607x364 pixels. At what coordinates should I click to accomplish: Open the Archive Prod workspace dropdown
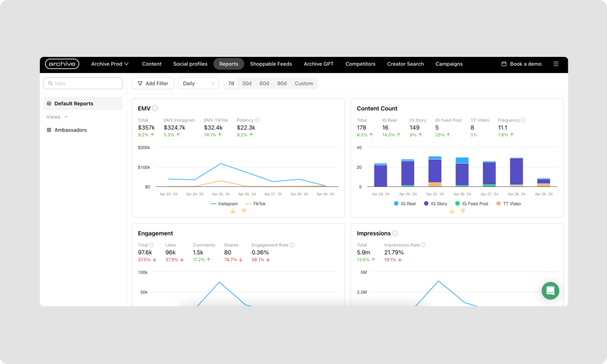(x=110, y=64)
